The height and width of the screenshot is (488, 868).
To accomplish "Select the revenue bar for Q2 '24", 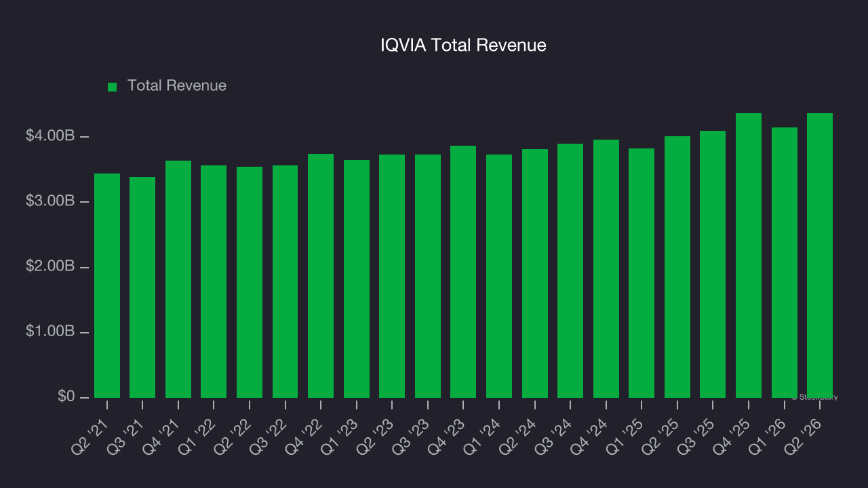I will pos(535,273).
